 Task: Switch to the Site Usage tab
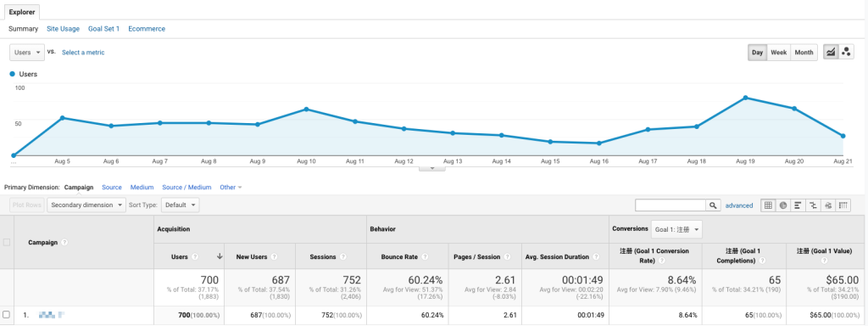click(63, 29)
